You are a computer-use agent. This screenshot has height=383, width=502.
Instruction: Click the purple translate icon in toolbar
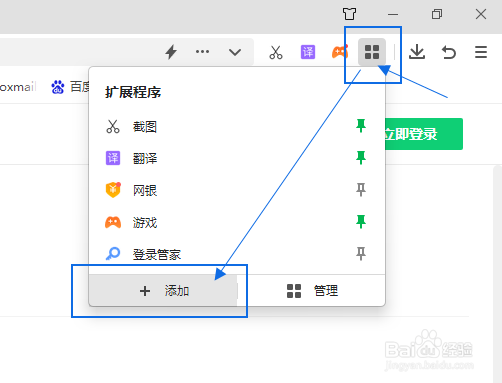click(308, 52)
